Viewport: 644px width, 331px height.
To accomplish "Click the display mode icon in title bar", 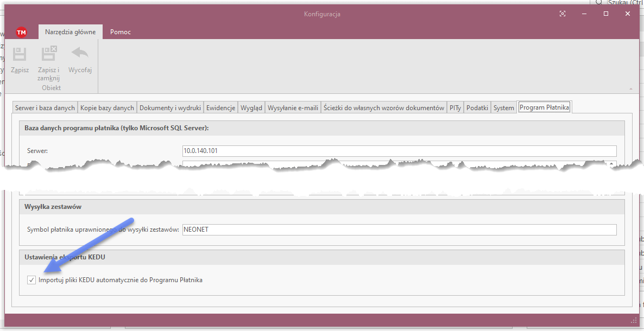I will point(563,14).
